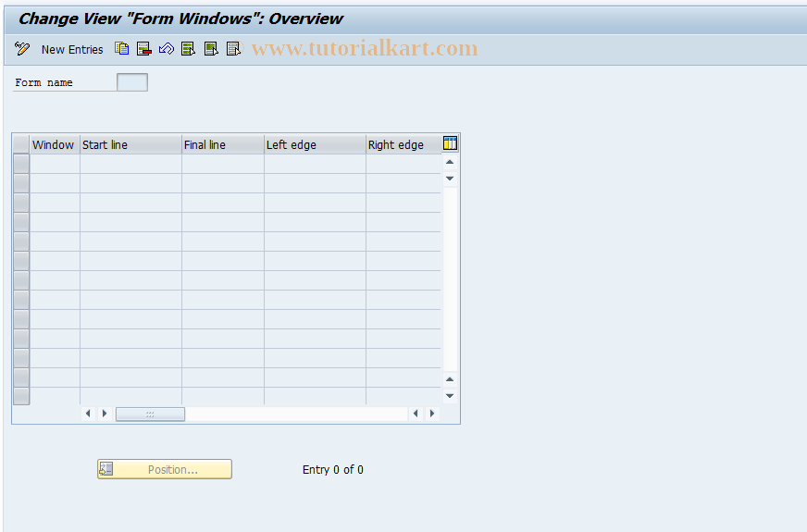Click the New Entries button
This screenshot has height=532, width=807.
[x=72, y=49]
